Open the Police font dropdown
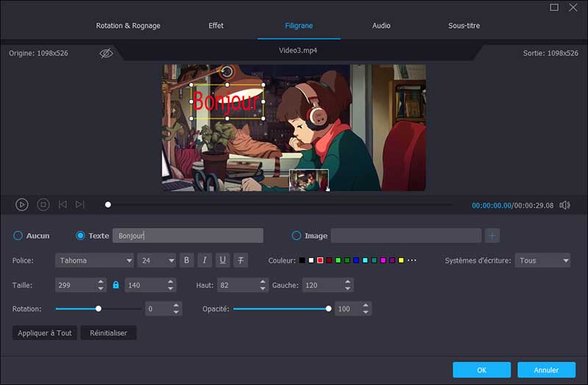 click(x=94, y=260)
